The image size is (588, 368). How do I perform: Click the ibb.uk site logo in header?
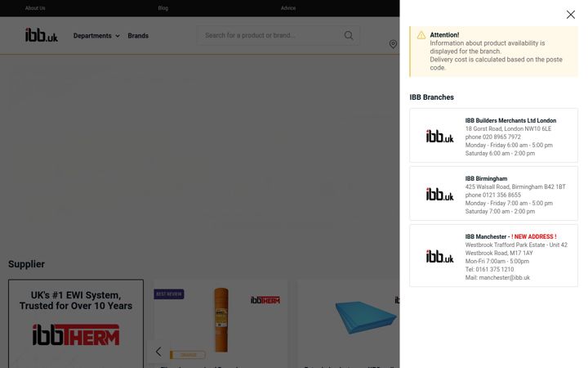42,35
